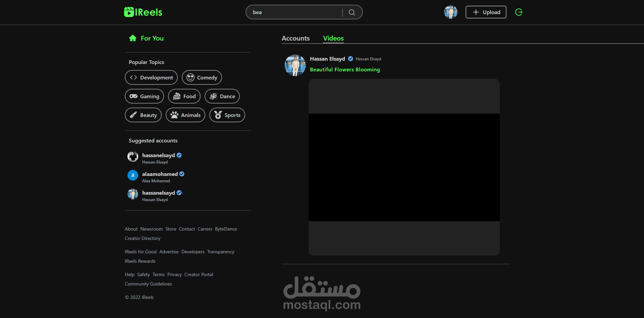This screenshot has width=644, height=318.
Task: Open the Privacy footer link
Action: tap(174, 274)
